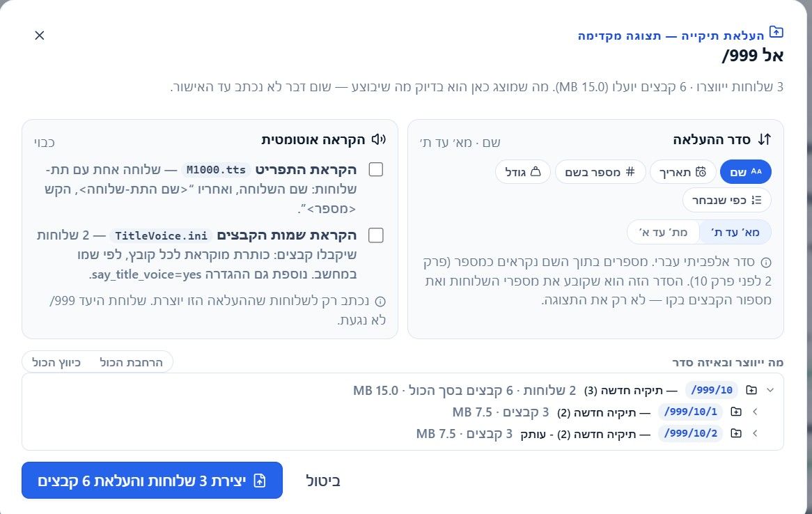Image resolution: width=812 pixels, height=514 pixels.
Task: Click the ביטול button
Action: [322, 481]
